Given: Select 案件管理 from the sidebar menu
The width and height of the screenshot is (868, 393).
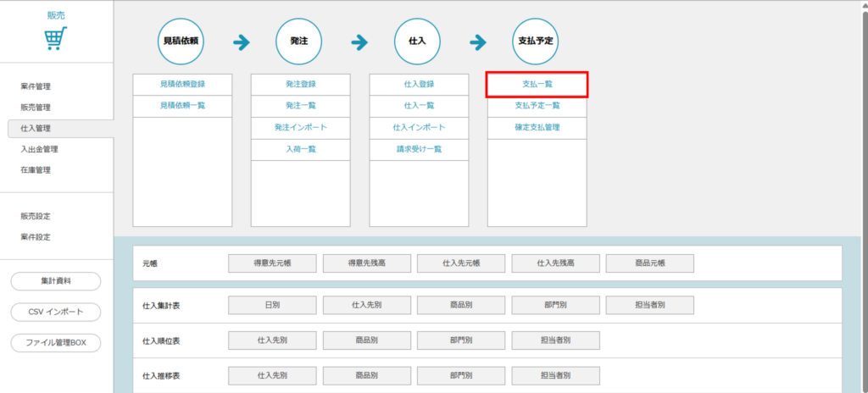Looking at the screenshot, I should pyautogui.click(x=36, y=86).
